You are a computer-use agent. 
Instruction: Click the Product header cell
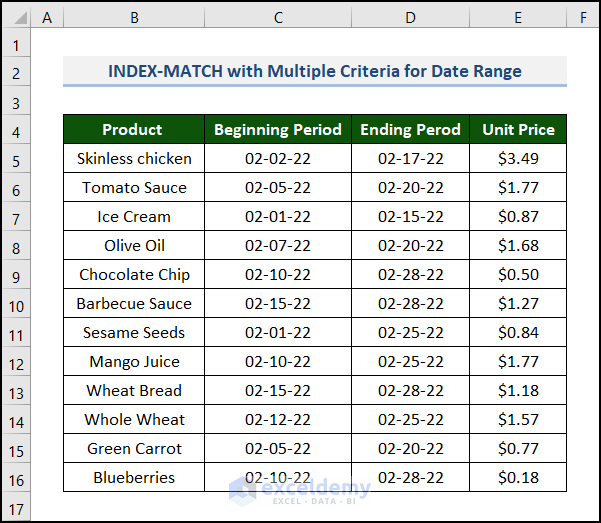(x=133, y=130)
